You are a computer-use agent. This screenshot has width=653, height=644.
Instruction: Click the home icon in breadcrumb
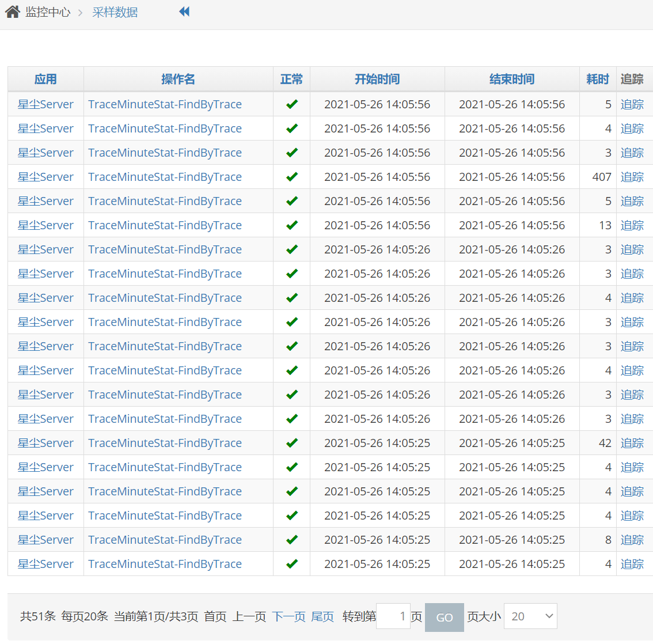coord(13,12)
